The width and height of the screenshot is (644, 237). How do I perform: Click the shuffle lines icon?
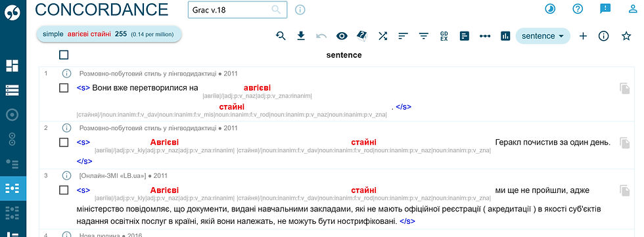click(x=382, y=36)
